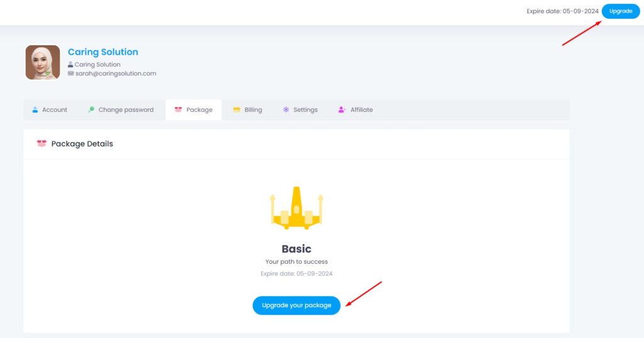Open the Affiliate tab

point(356,110)
